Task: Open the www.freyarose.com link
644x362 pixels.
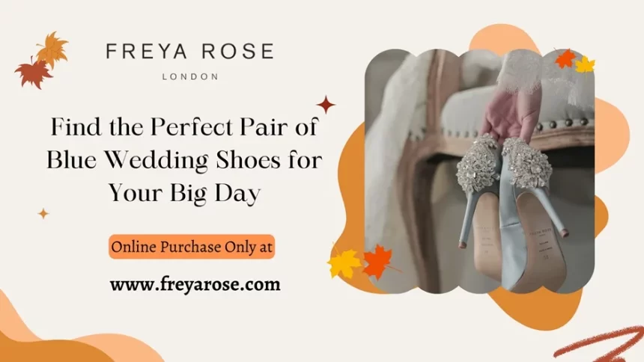Action: 195,284
